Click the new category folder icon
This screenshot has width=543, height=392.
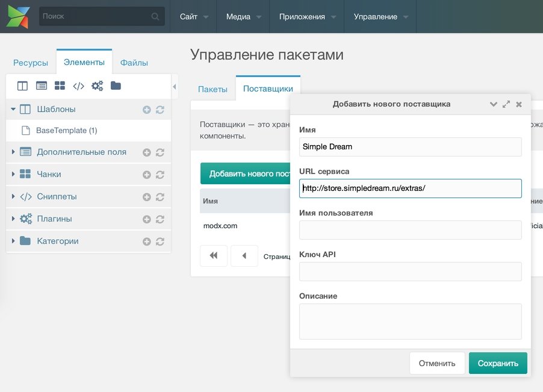tap(116, 86)
